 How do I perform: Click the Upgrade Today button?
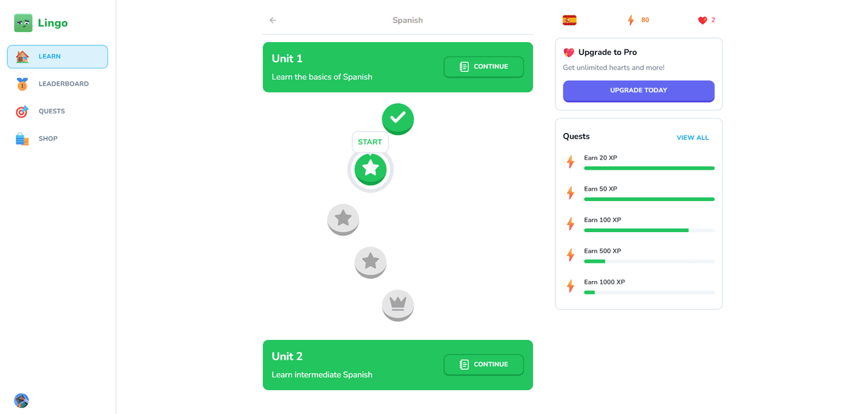[638, 90]
